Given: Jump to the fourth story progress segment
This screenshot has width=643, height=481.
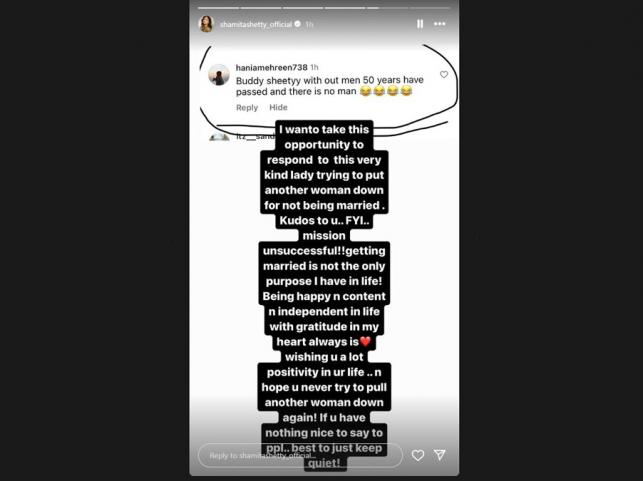Looking at the screenshot, I should [x=345, y=8].
